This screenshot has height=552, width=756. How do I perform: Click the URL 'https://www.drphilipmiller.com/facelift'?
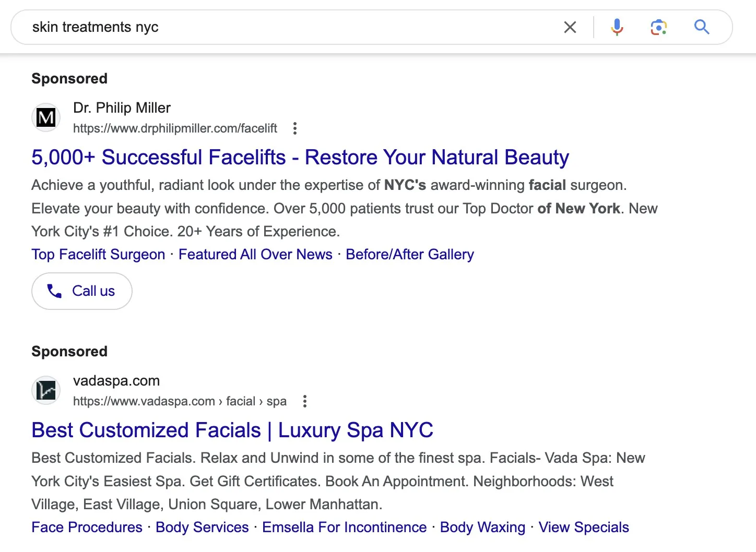click(175, 128)
